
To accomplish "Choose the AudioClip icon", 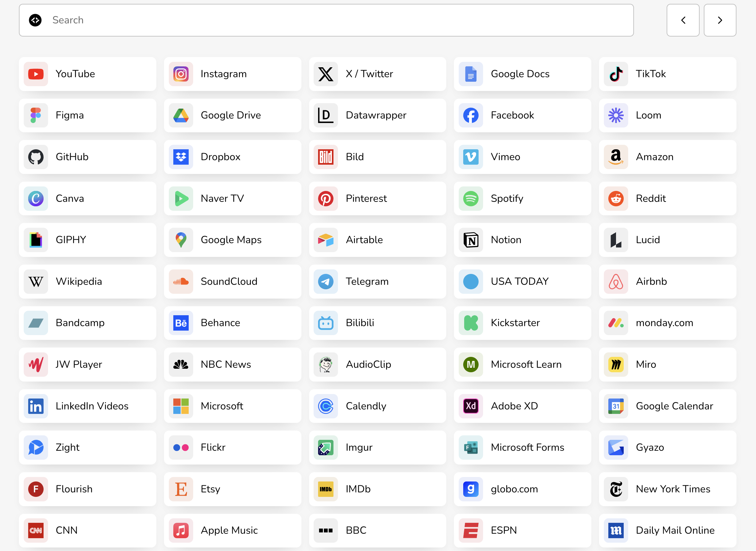I will pos(325,365).
